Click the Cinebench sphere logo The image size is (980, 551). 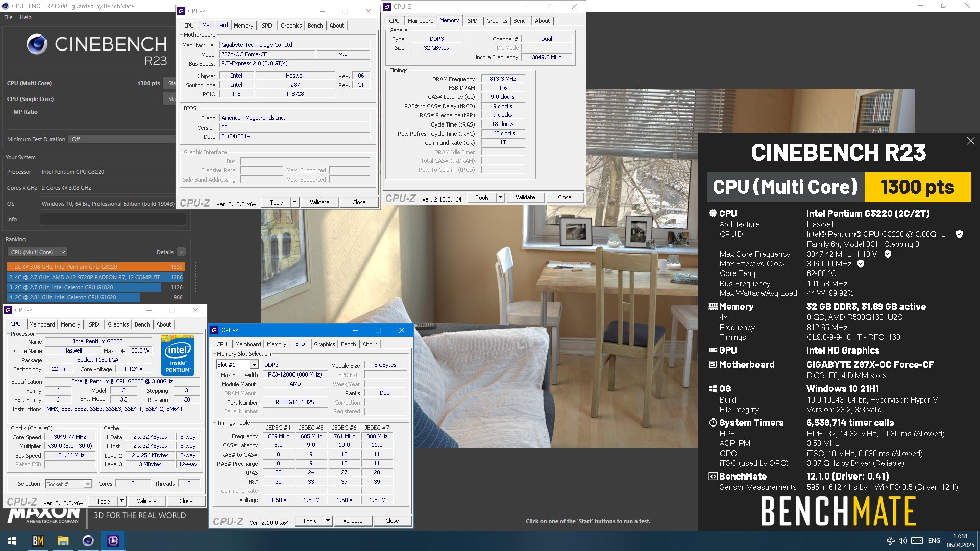click(x=37, y=44)
